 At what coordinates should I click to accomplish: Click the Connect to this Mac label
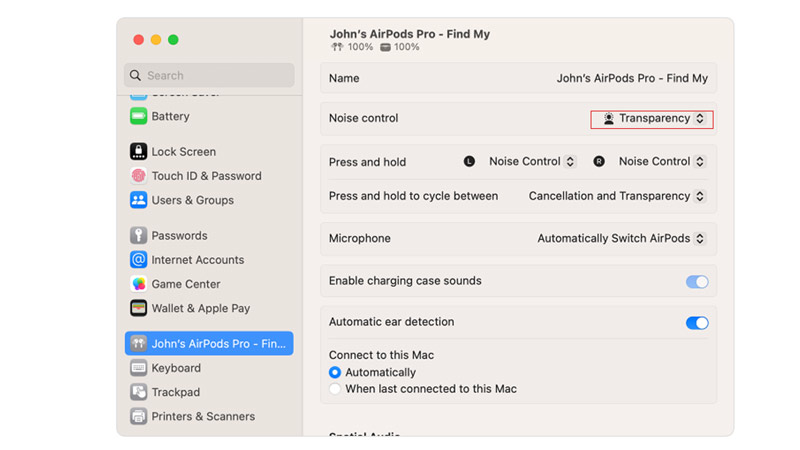[381, 355]
